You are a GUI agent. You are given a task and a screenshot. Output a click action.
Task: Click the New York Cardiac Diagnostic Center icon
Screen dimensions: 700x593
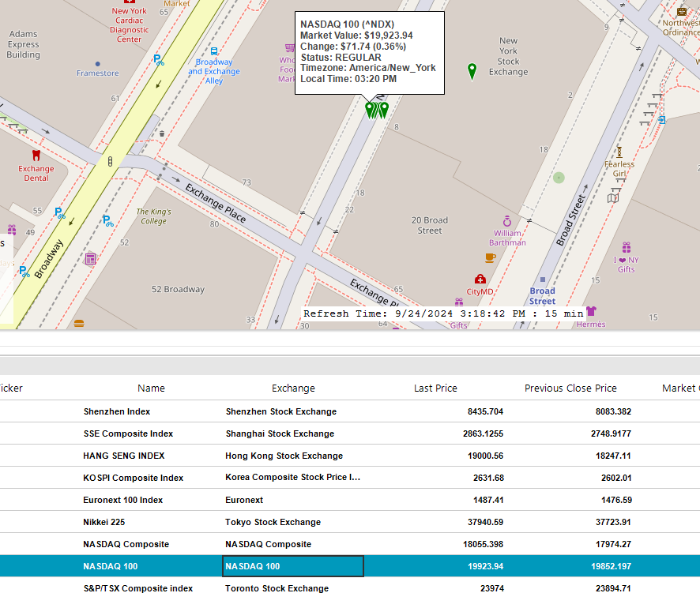pyautogui.click(x=130, y=2)
